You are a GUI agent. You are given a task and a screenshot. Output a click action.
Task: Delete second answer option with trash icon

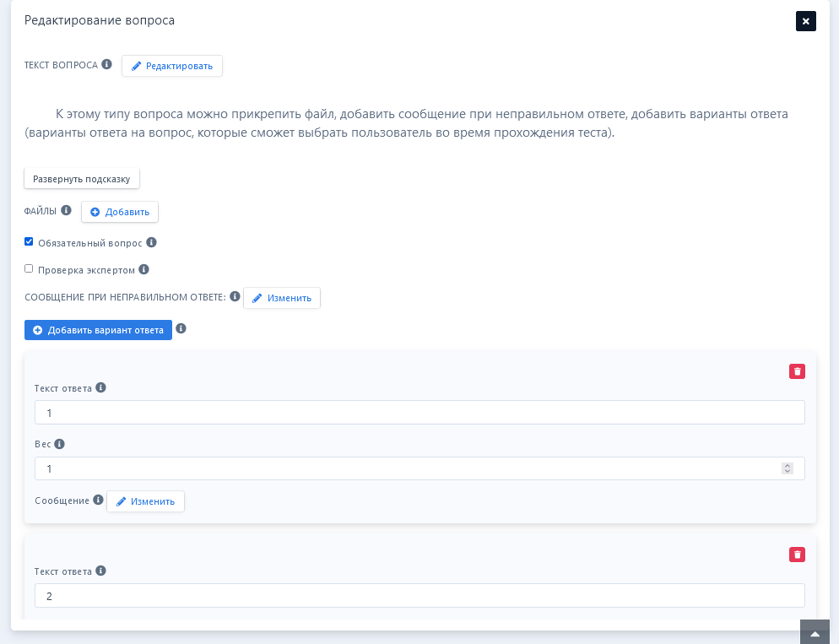[x=797, y=555]
